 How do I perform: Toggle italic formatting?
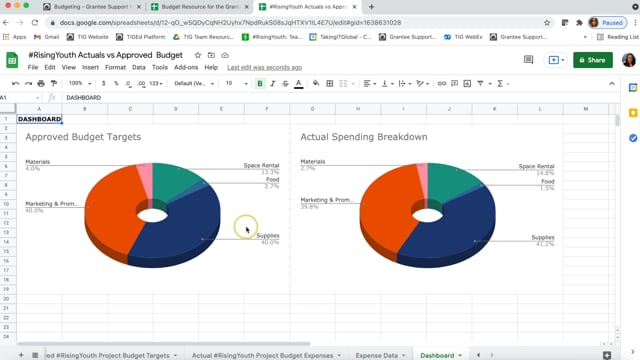(273, 84)
